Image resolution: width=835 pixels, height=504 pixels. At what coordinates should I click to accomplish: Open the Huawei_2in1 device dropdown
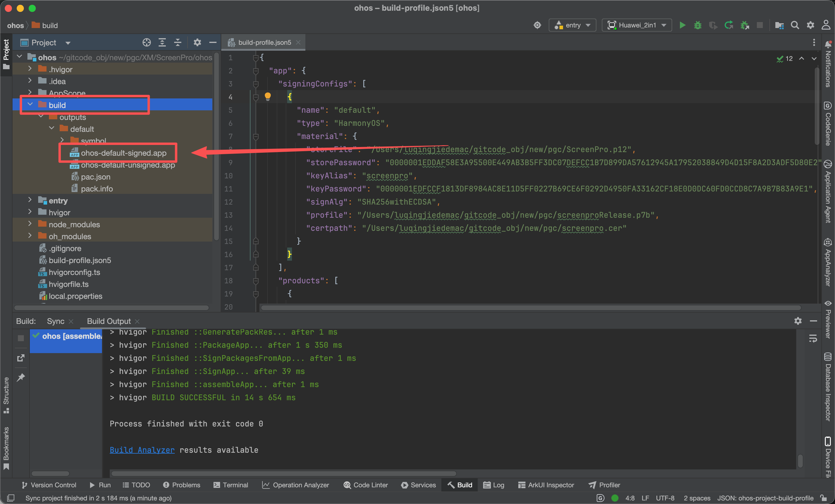(637, 25)
